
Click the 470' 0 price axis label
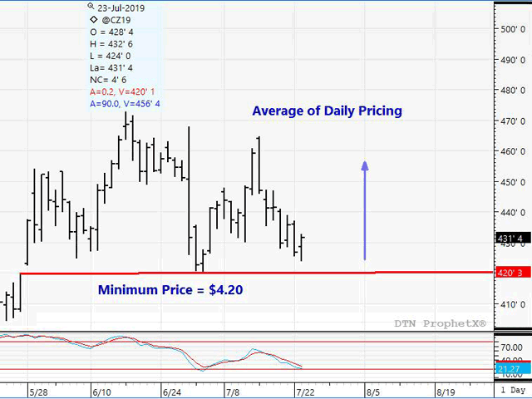pyautogui.click(x=513, y=121)
